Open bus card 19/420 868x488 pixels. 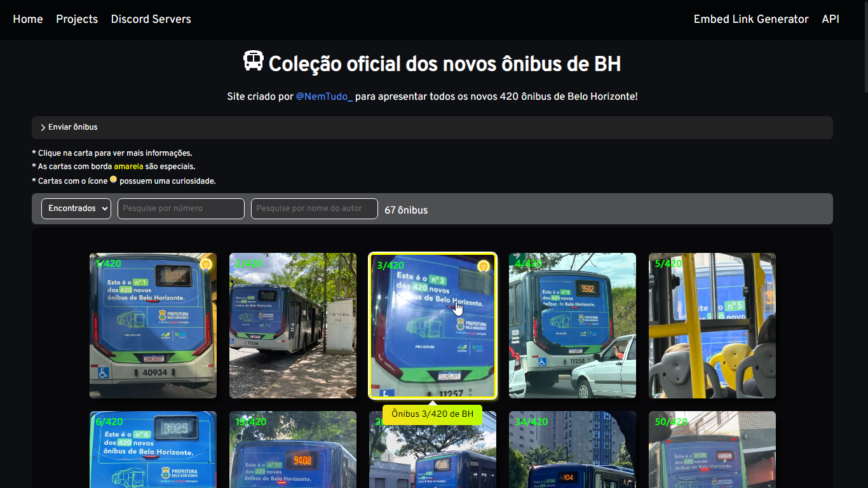293,450
